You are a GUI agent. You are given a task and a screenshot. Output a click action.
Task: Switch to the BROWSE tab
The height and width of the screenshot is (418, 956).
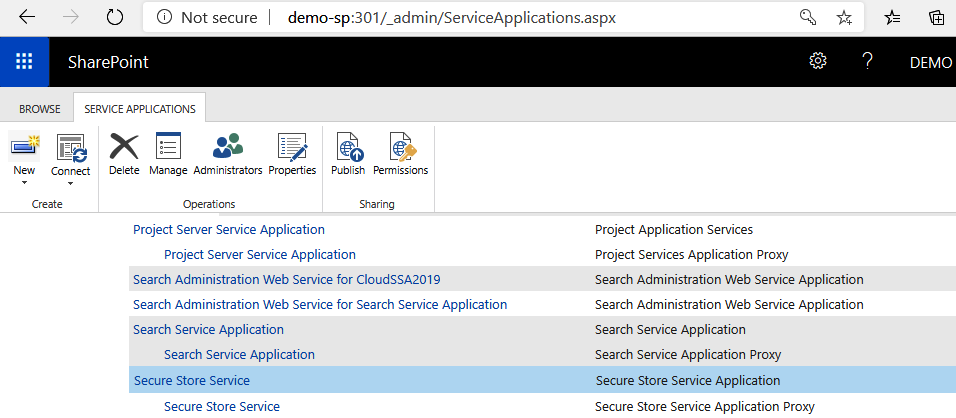pyautogui.click(x=40, y=109)
